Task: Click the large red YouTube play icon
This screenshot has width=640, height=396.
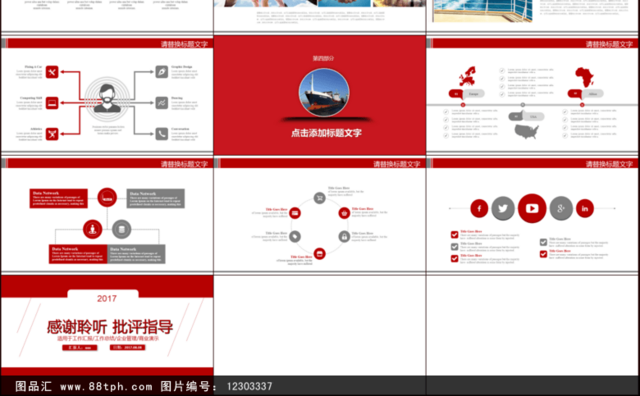Action: (x=532, y=208)
